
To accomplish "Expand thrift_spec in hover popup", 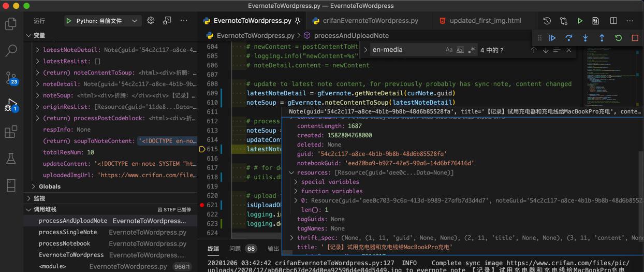I will (x=291, y=238).
